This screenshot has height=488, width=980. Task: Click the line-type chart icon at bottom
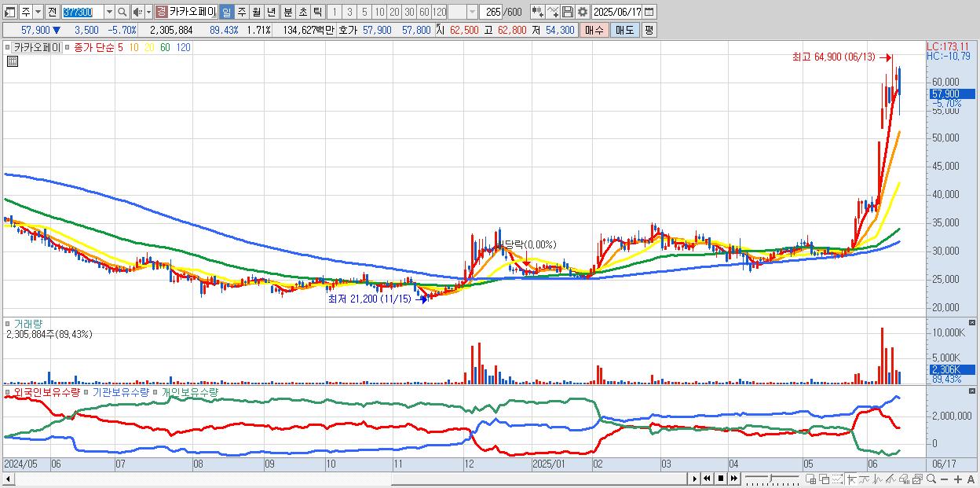coord(864,479)
